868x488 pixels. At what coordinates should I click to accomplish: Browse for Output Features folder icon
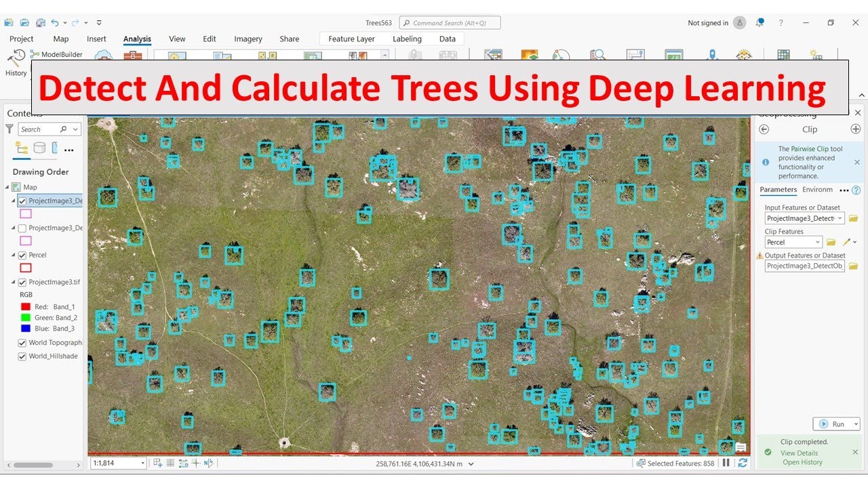tap(854, 266)
